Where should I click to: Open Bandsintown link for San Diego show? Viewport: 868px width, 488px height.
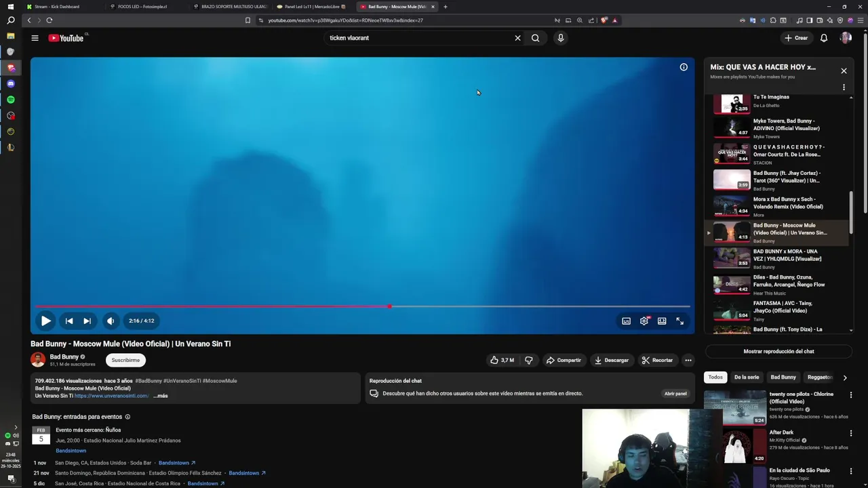click(x=176, y=463)
